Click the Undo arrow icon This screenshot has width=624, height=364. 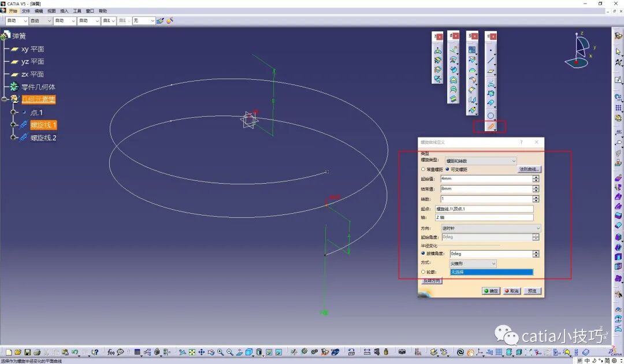coord(75,352)
